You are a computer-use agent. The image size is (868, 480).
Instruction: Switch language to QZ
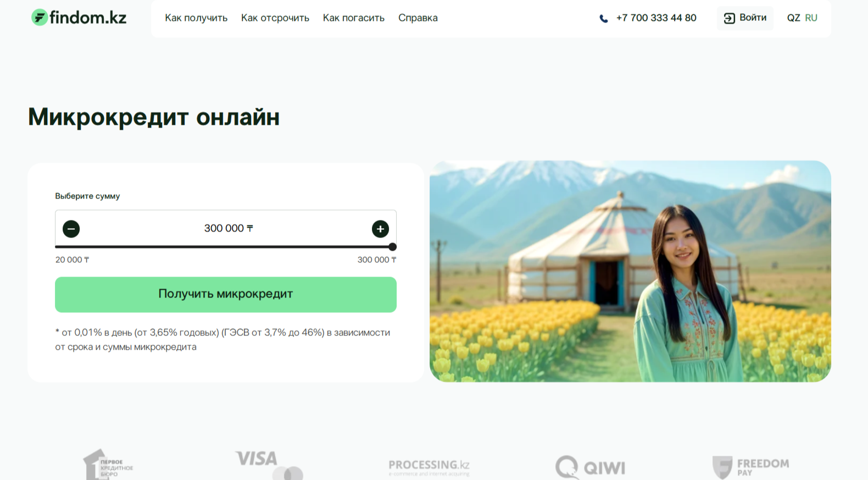tap(793, 18)
